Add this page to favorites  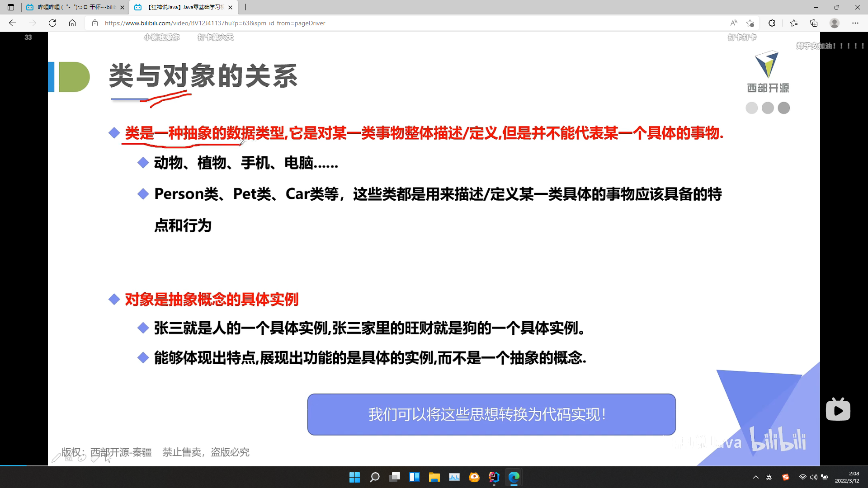pos(750,23)
